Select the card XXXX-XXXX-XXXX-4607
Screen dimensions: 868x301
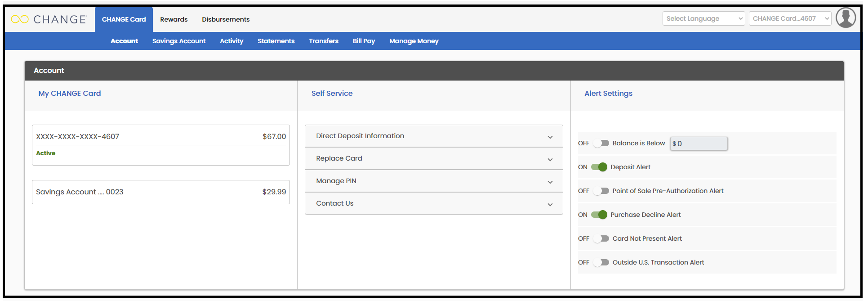point(161,145)
